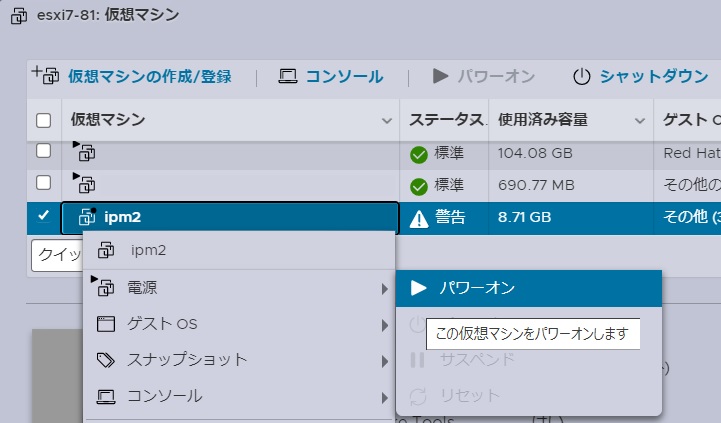Open the 使用済み容量 column dropdown arrow
Image resolution: width=721 pixels, height=423 pixels.
coord(639,121)
